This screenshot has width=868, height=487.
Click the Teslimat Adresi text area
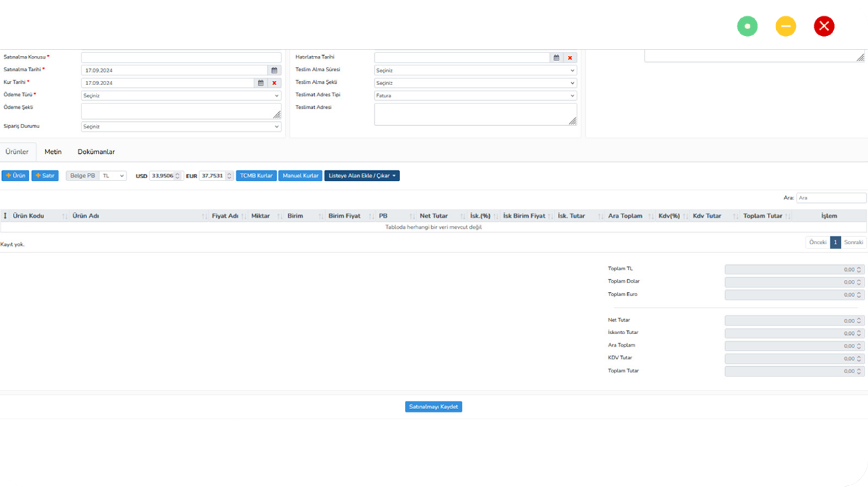[x=475, y=114]
